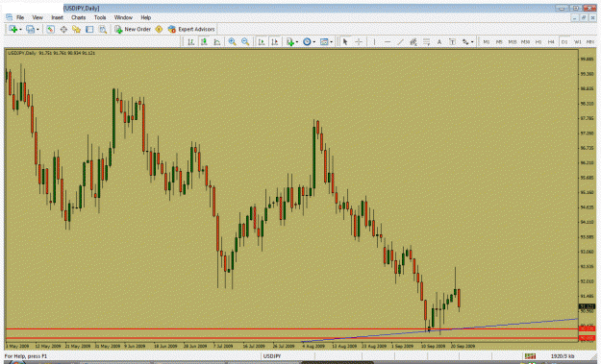The width and height of the screenshot is (601, 364).
Task: Toggle the Chart Shift button
Action: [x=274, y=42]
